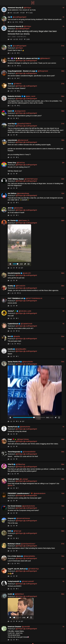Open Emma Gray's profile avatar
Image resolution: width=66 pixels, height=644 pixels.
[x=4, y=164]
